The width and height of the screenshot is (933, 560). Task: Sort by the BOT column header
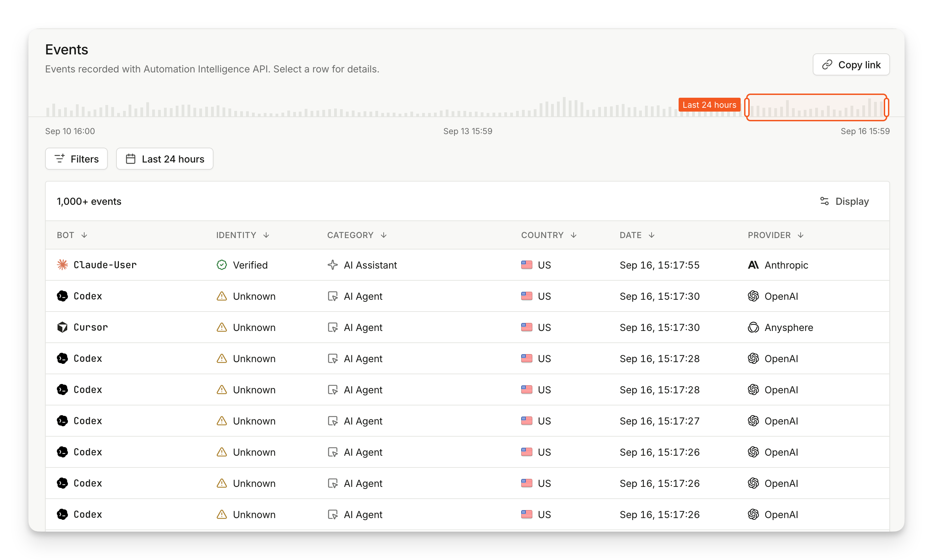coord(72,235)
